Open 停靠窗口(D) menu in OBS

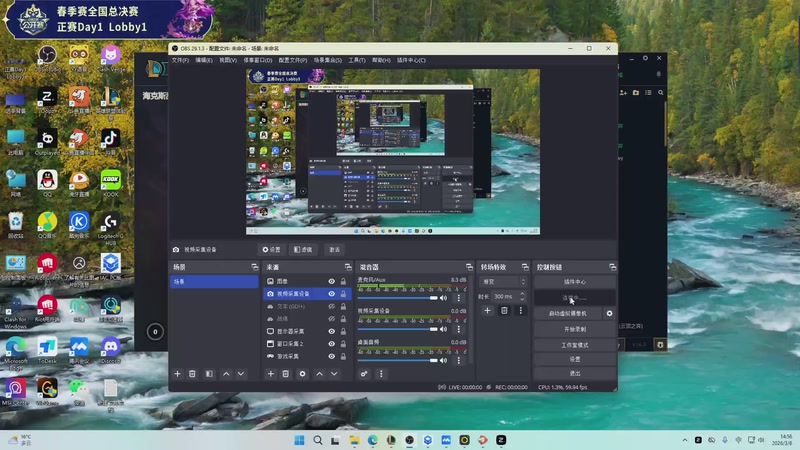(258, 60)
